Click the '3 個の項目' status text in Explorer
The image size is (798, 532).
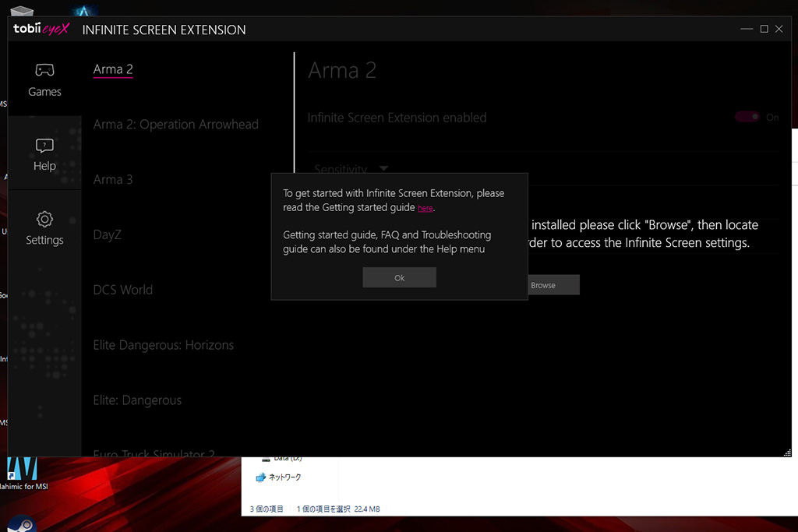pyautogui.click(x=267, y=509)
